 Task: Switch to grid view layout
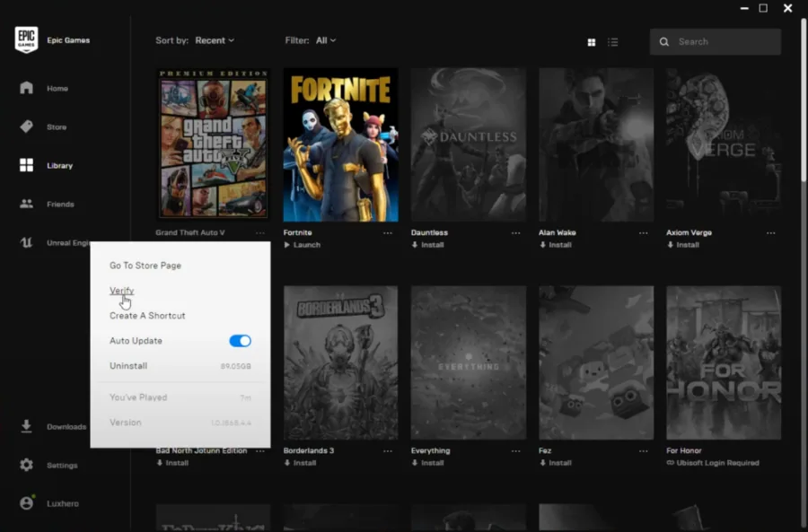pos(592,42)
